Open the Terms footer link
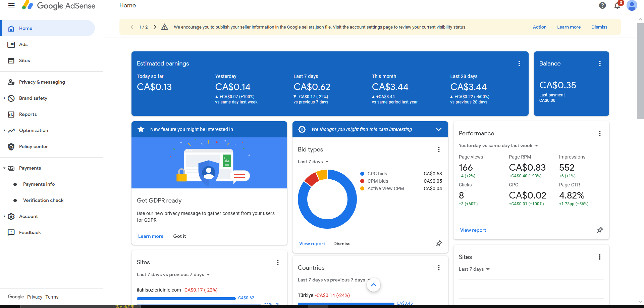Image resolution: width=644 pixels, height=308 pixels. click(x=52, y=297)
